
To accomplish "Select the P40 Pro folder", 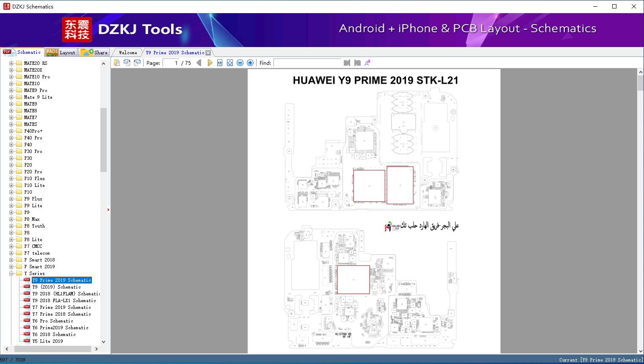I will pyautogui.click(x=33, y=138).
